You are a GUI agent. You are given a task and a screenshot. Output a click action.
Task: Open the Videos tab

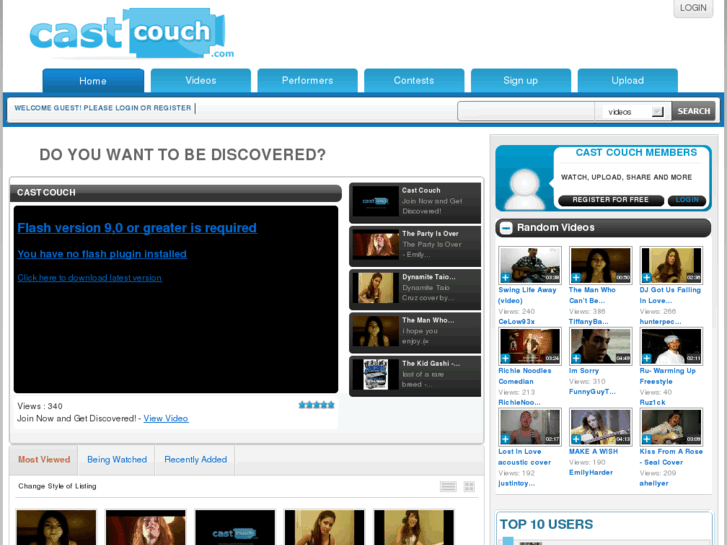[201, 80]
